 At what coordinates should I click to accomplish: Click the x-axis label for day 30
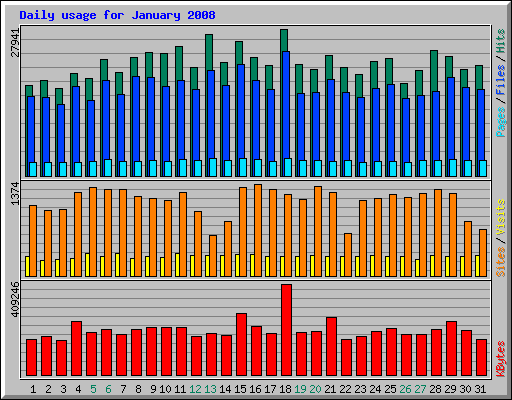point(465,389)
